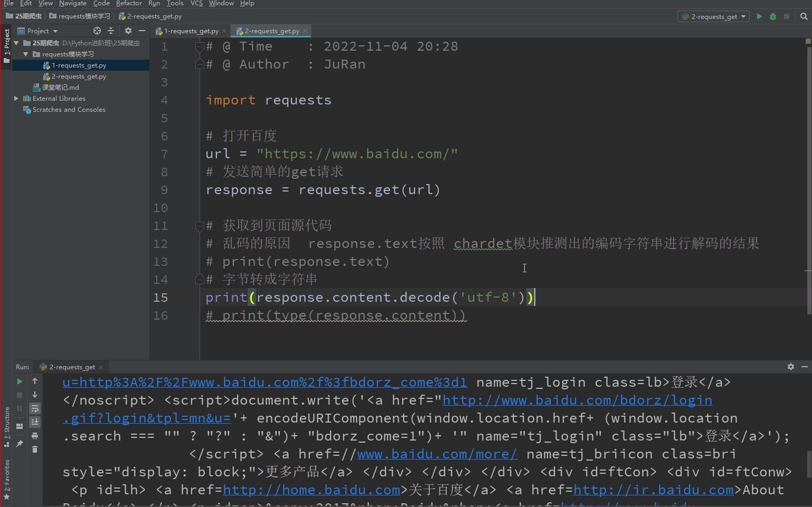812x507 pixels.
Task: Open Project panel settings gear
Action: 128,31
